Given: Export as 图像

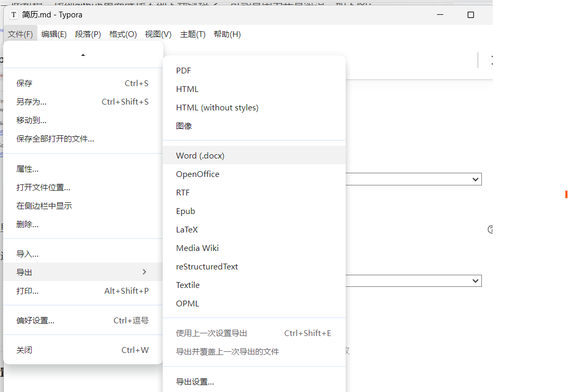Looking at the screenshot, I should pyautogui.click(x=254, y=126).
